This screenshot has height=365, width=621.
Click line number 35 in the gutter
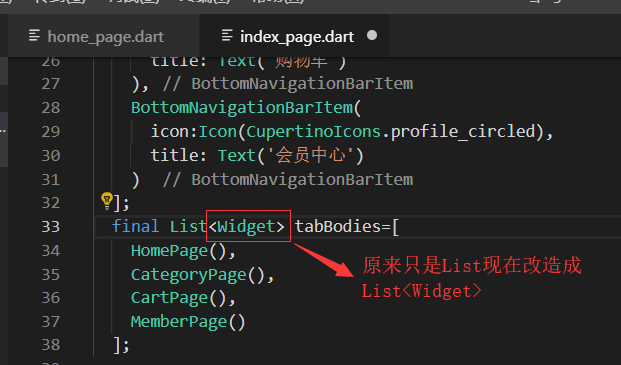click(x=51, y=274)
